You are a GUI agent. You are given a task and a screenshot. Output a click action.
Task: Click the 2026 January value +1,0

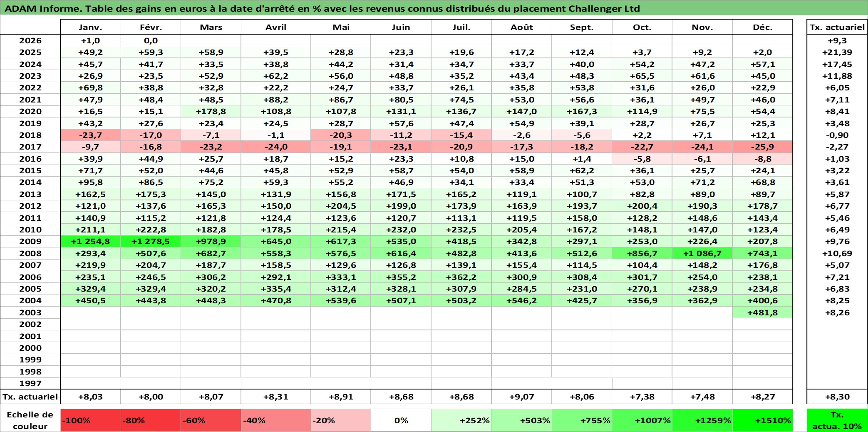click(90, 40)
